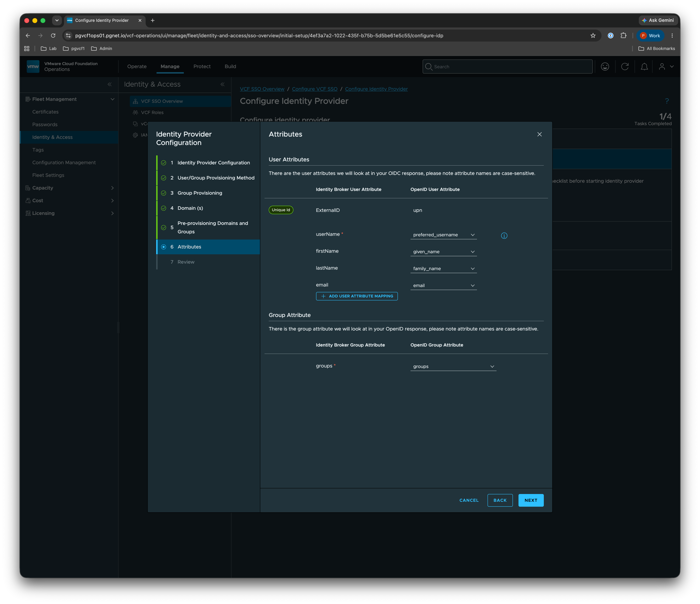Open the browser extensions puzzle icon
The width and height of the screenshot is (700, 604).
coord(623,36)
